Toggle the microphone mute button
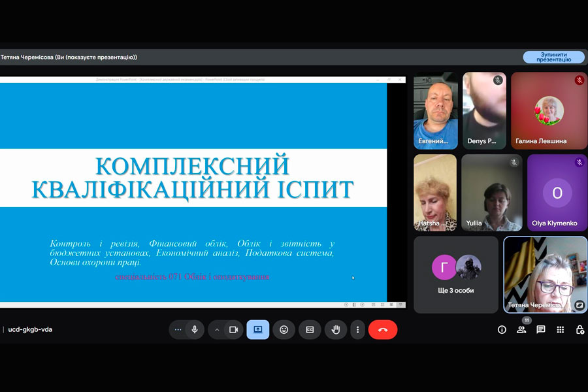588x392 pixels. coord(195,329)
